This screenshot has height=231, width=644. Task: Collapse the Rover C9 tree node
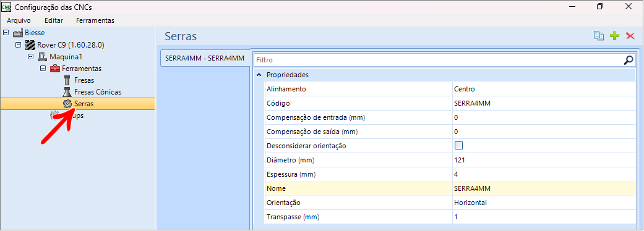pos(18,44)
